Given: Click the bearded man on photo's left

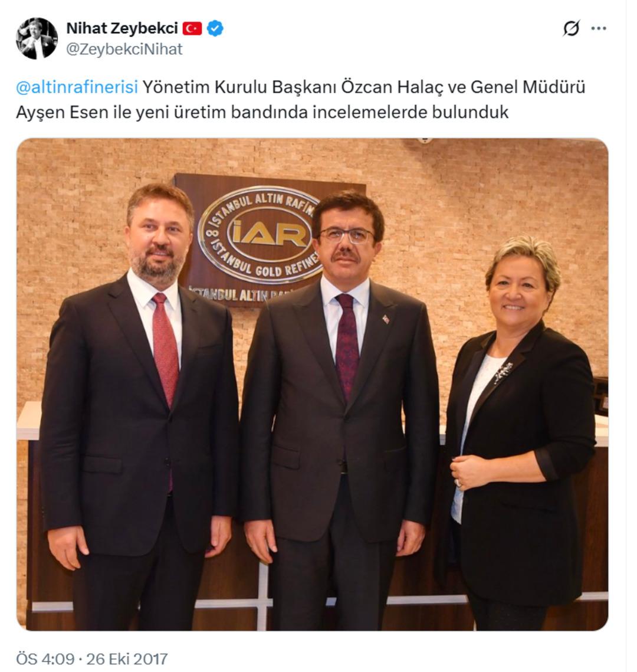Looking at the screenshot, I should 139,407.
